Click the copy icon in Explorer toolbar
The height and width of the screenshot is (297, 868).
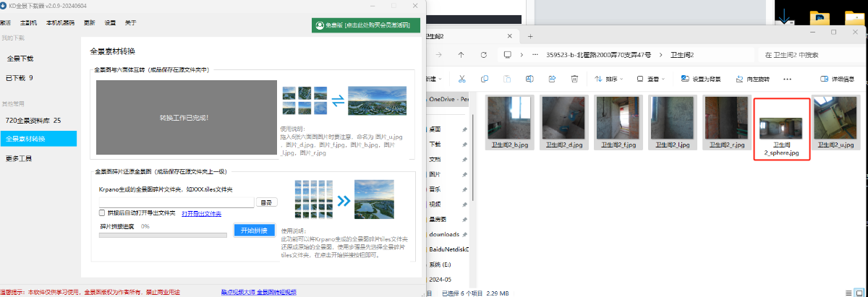pyautogui.click(x=484, y=79)
